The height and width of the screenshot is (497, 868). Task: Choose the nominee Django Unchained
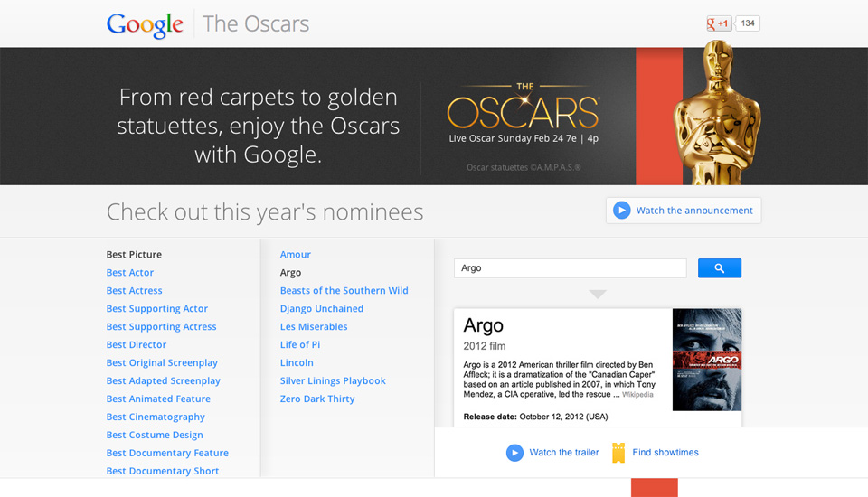pyautogui.click(x=322, y=309)
